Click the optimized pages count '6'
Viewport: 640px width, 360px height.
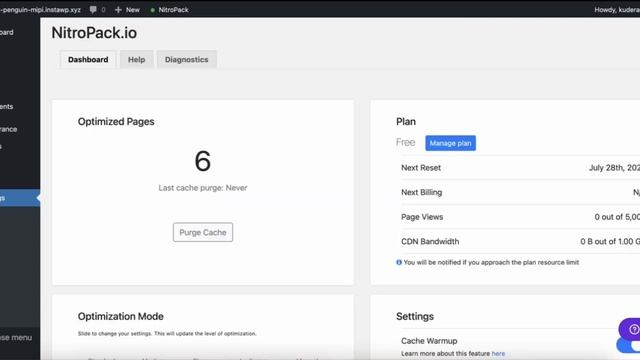click(x=203, y=161)
